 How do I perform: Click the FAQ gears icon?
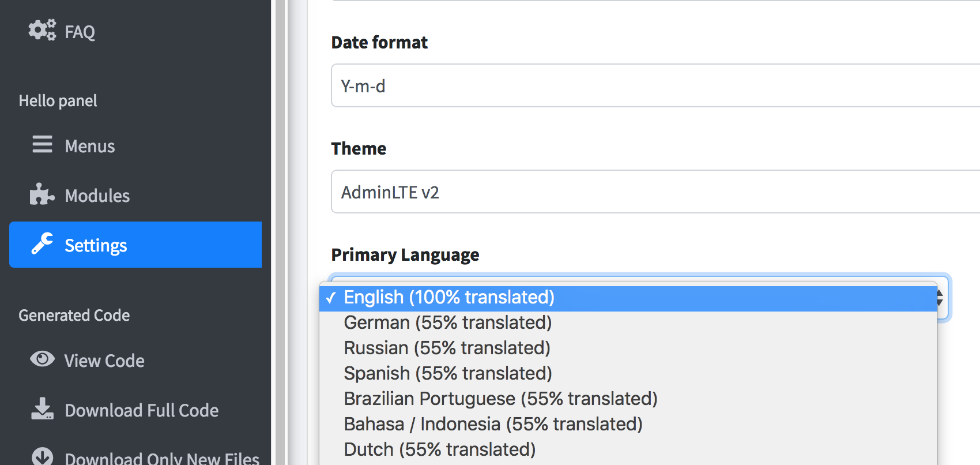42,30
